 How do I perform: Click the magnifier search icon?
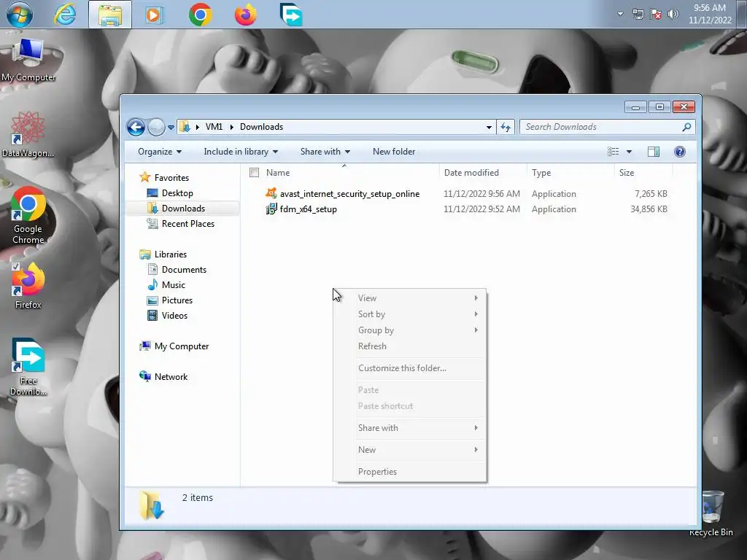click(x=686, y=127)
